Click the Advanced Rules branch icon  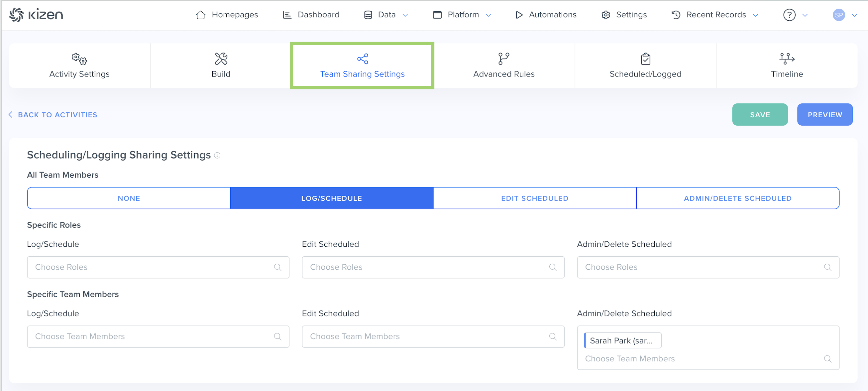pyautogui.click(x=503, y=59)
